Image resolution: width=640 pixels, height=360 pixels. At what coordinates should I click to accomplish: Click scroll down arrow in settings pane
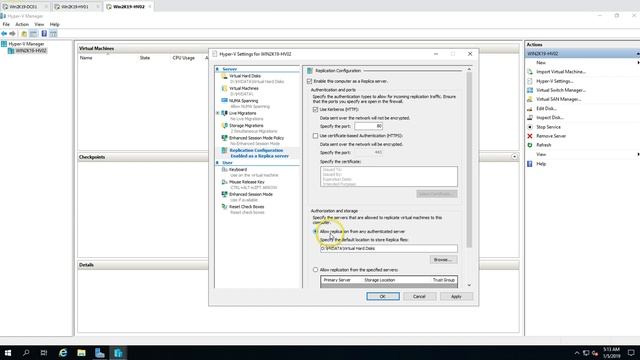coord(469,285)
